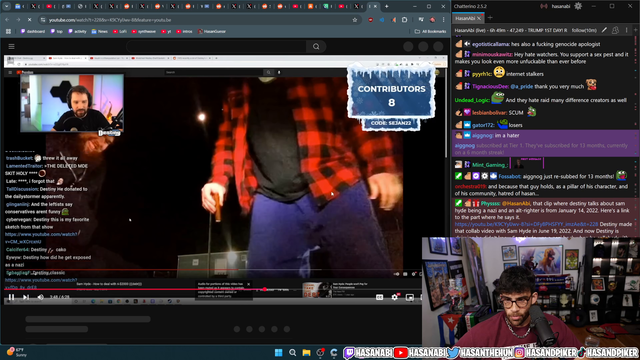Go forward in Chrome history
The width and height of the screenshot is (640, 360).
point(18,20)
